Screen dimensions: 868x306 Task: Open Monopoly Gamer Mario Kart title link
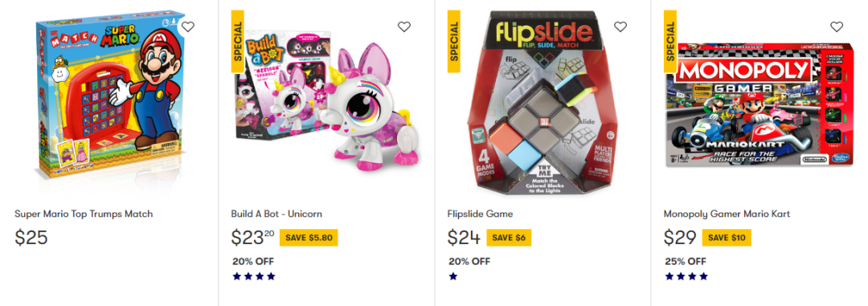click(727, 214)
